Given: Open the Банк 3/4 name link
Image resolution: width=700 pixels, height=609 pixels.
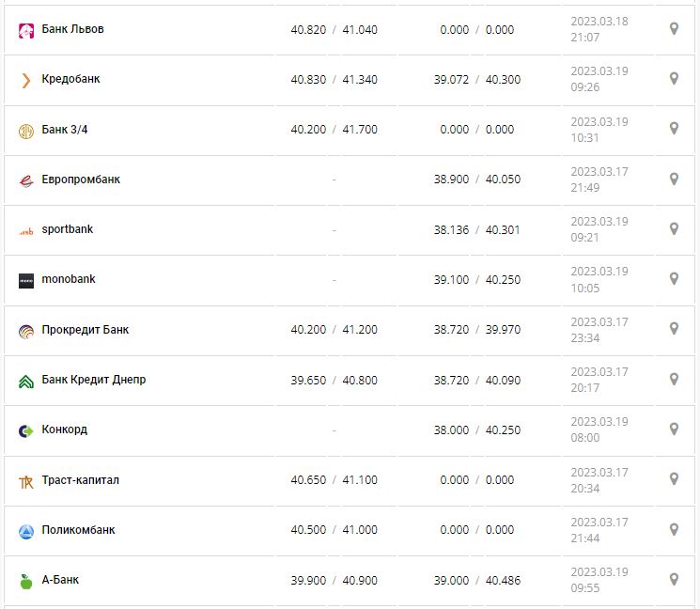Looking at the screenshot, I should pos(65,130).
